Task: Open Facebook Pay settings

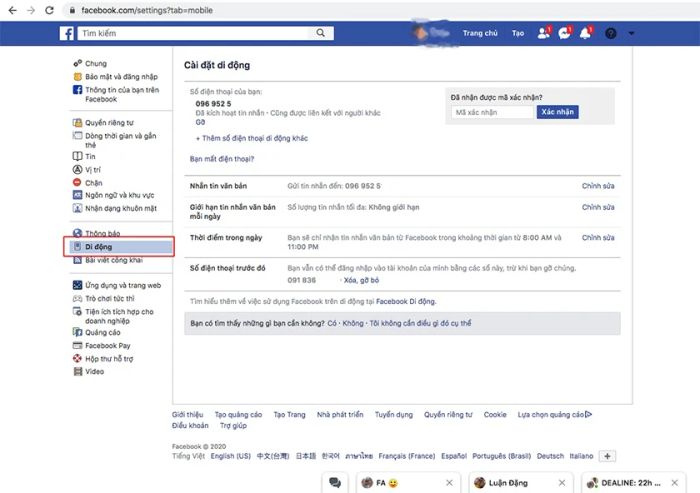Action: click(x=108, y=345)
